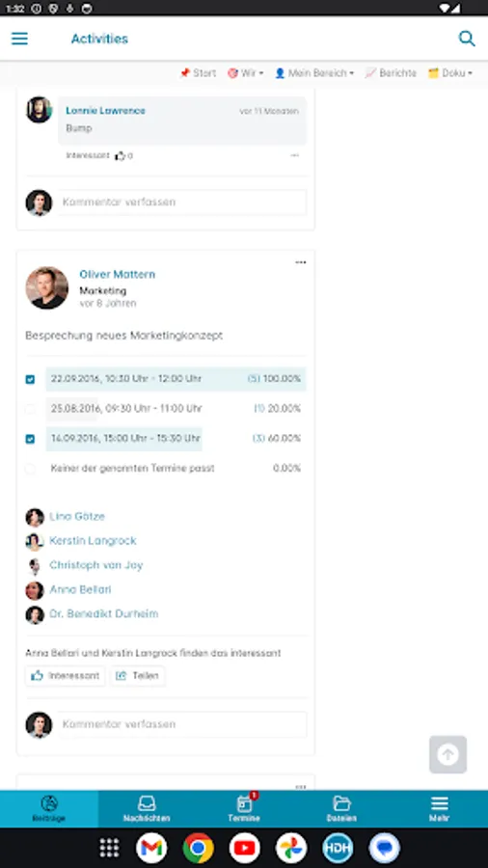This screenshot has width=488, height=868.
Task: Click Anna Bellari's avatar picture
Action: [x=35, y=590]
